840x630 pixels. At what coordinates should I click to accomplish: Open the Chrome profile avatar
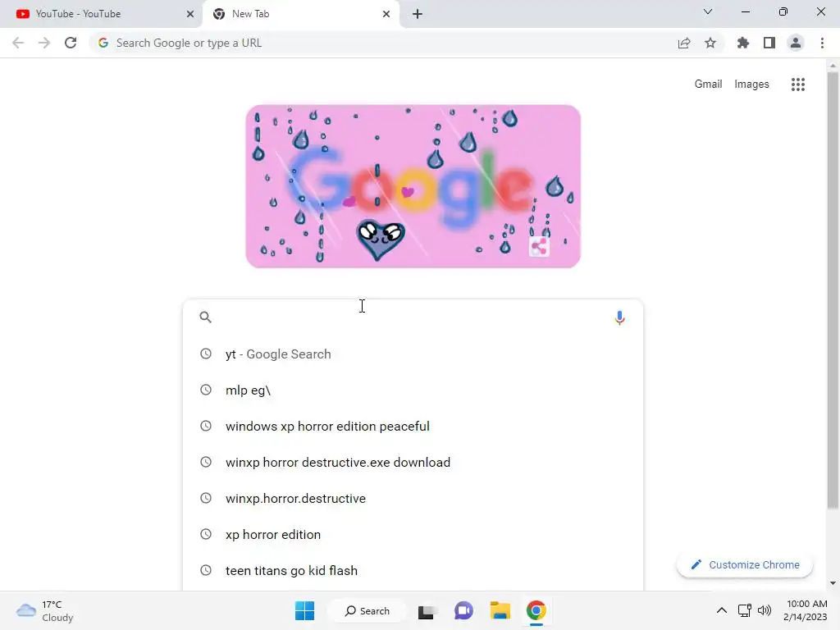pyautogui.click(x=796, y=43)
